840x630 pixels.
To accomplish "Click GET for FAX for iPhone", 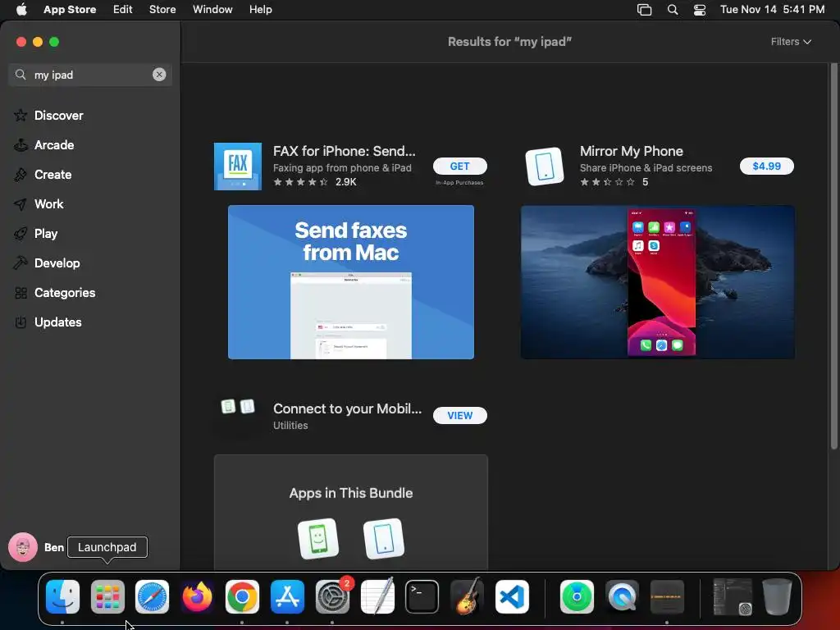I will [x=459, y=166].
